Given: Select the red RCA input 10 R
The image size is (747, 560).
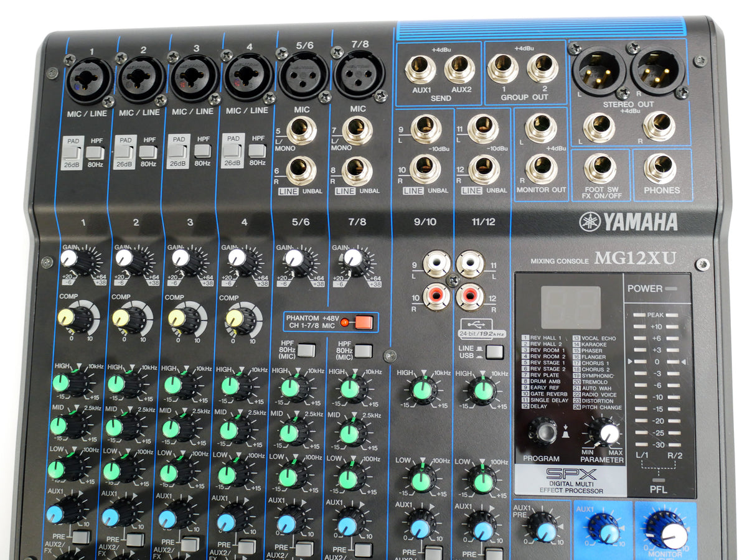Looking at the screenshot, I should click(x=437, y=296).
